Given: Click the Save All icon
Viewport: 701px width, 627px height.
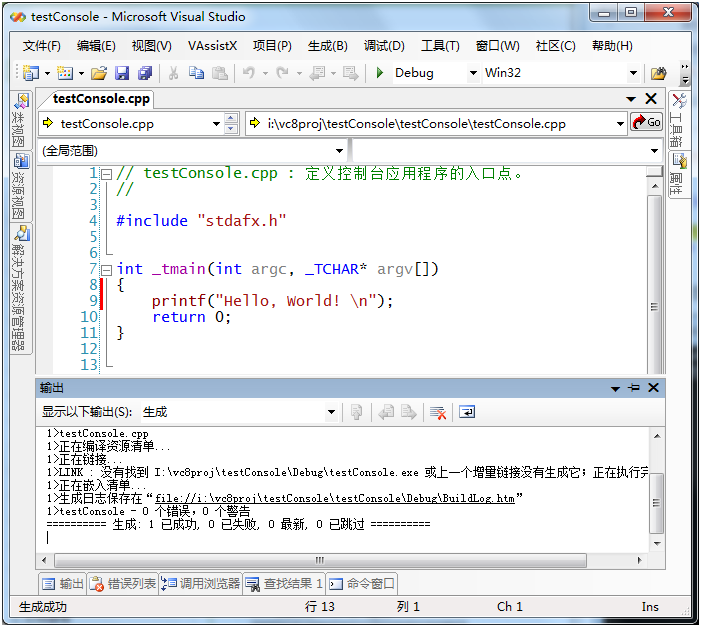Looking at the screenshot, I should (x=145, y=73).
